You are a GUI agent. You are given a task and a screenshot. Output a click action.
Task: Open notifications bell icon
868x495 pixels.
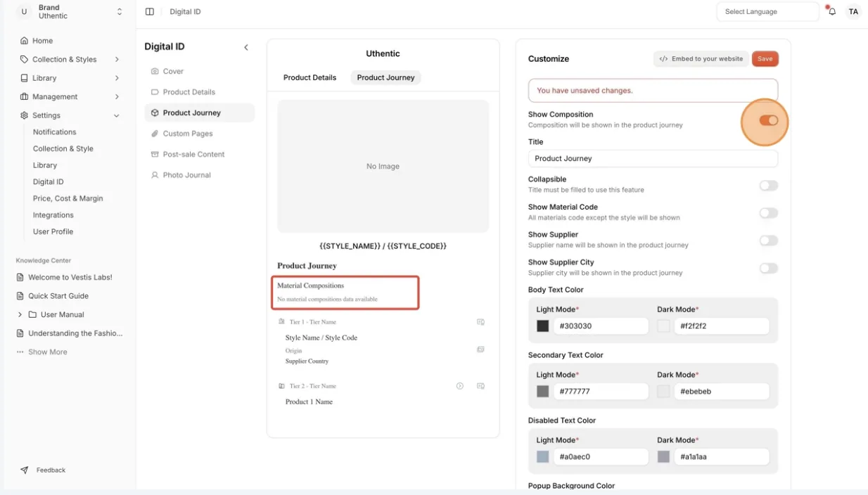[x=832, y=12]
